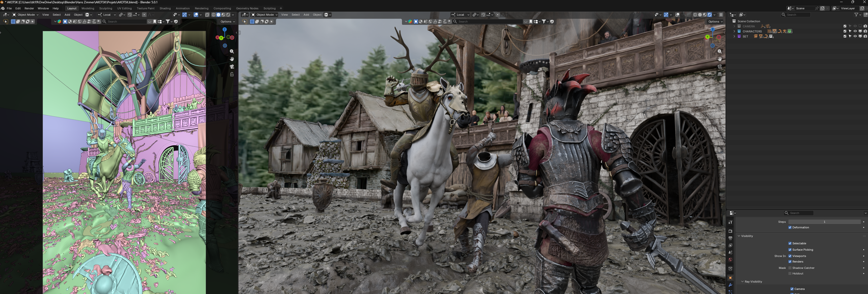868x294 pixels.
Task: Expand the CHARACTERS collection in outliner
Action: click(734, 31)
